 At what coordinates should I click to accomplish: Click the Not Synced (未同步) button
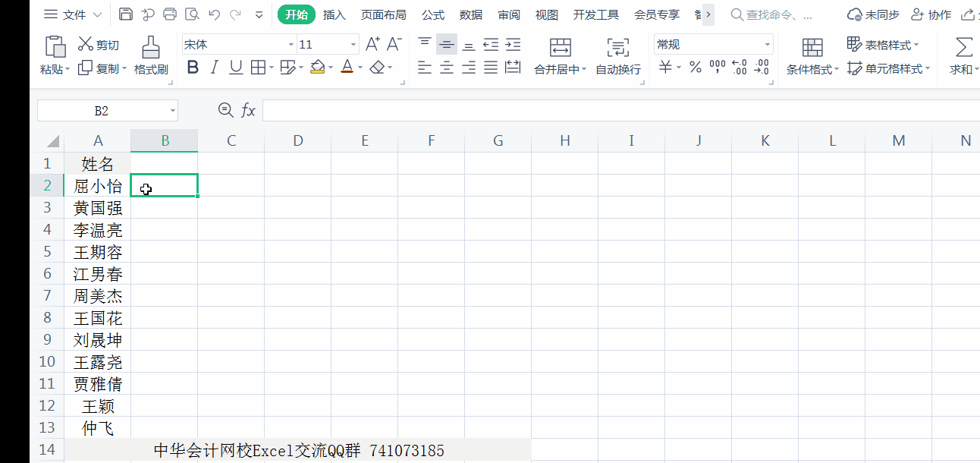872,14
